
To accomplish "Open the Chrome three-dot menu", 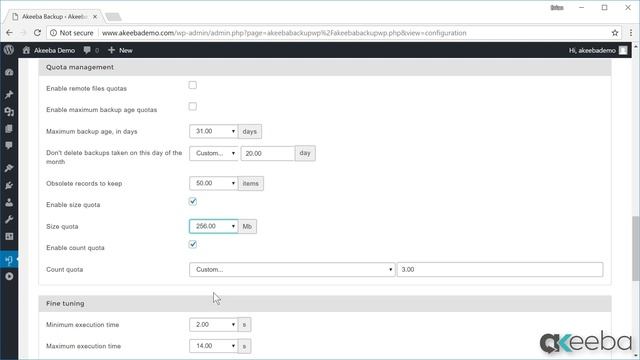I will click(x=631, y=33).
